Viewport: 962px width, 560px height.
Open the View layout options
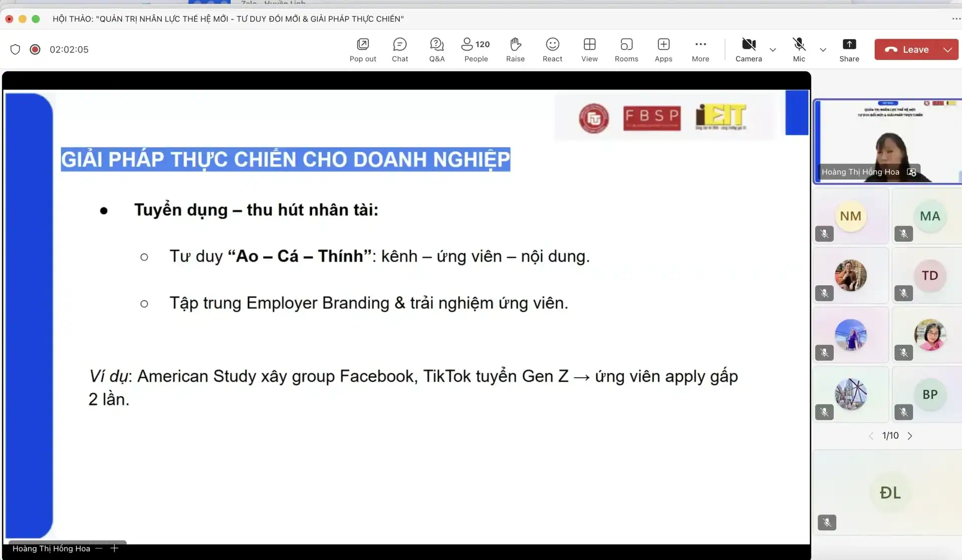tap(589, 49)
